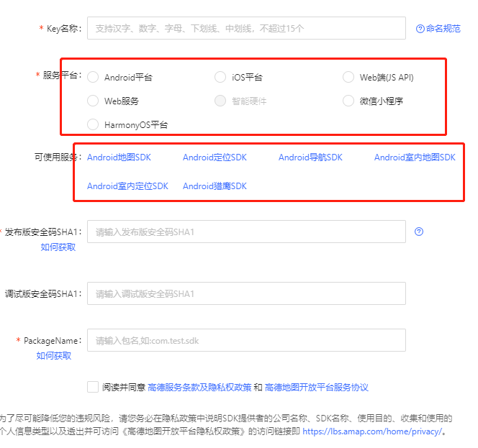Focus the PackageName input field
478x448 pixels.
click(x=246, y=340)
